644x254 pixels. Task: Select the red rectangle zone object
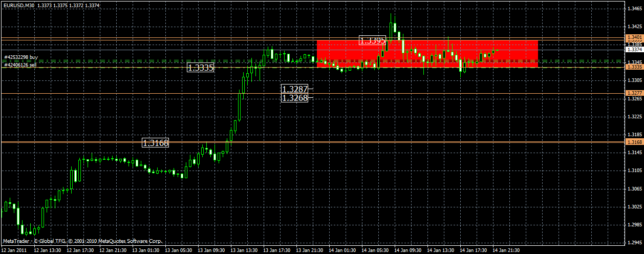point(427,54)
